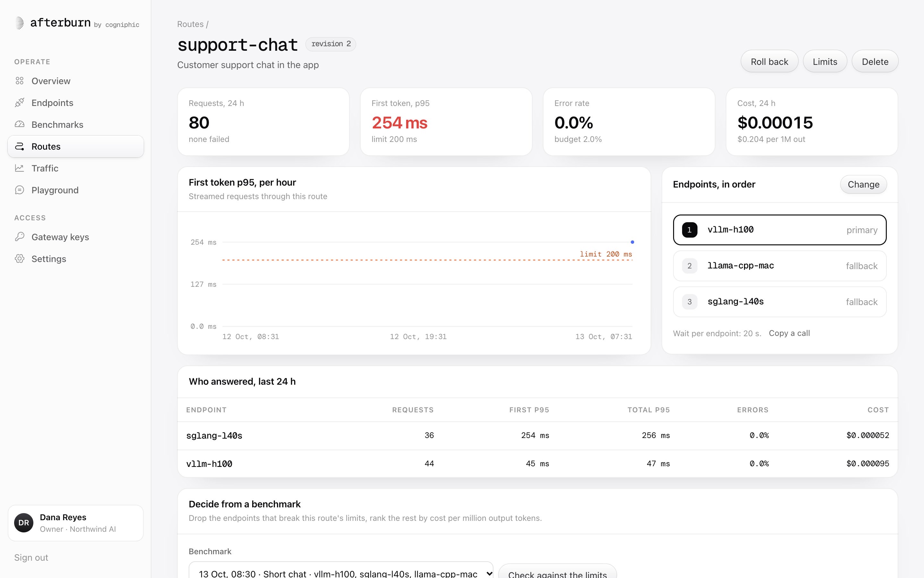
Task: Click the Playground chat bubble icon
Action: (x=20, y=190)
